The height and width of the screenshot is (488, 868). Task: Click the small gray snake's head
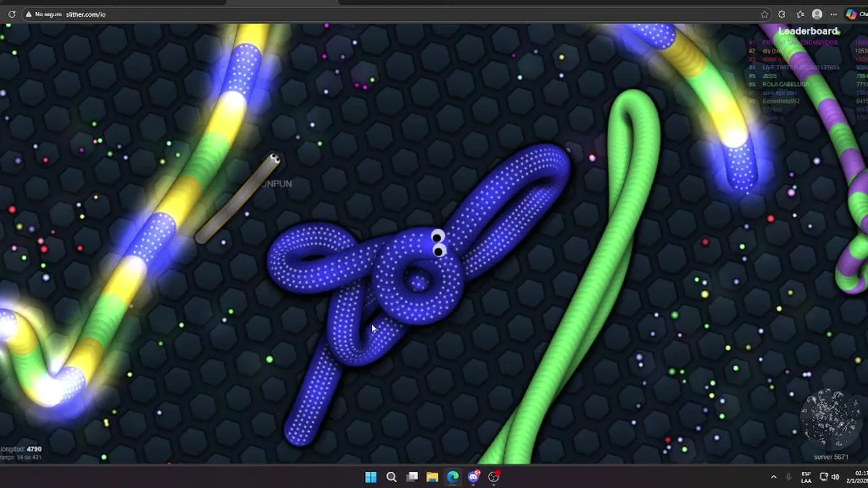274,159
